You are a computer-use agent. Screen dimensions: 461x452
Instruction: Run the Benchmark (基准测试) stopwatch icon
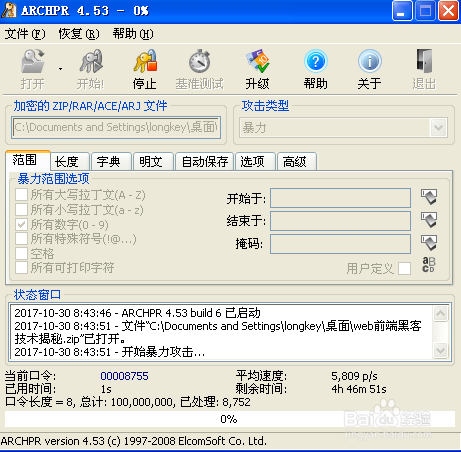pos(199,61)
